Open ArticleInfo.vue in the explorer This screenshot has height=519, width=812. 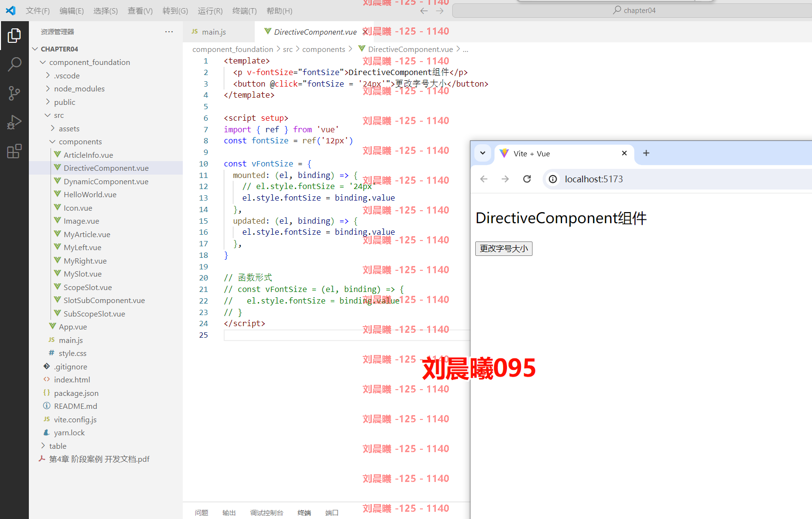106,155
